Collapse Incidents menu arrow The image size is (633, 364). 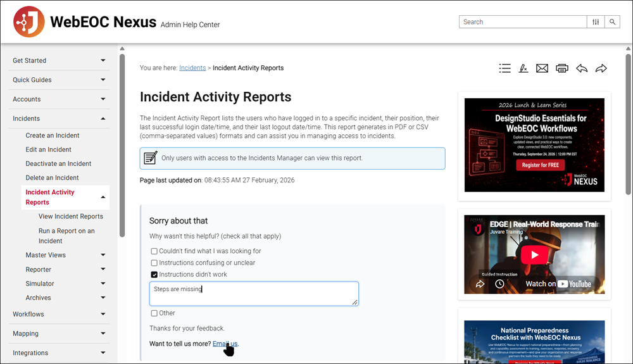[x=103, y=118]
